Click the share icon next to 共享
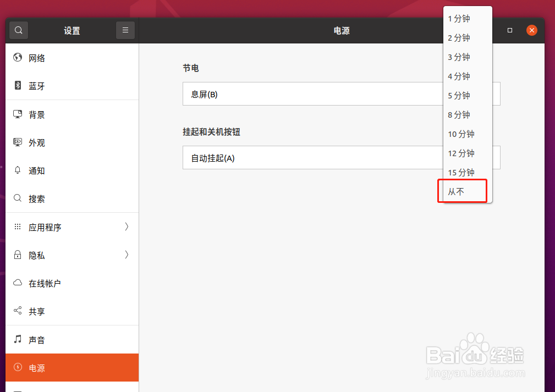Image resolution: width=555 pixels, height=392 pixels. (18, 311)
